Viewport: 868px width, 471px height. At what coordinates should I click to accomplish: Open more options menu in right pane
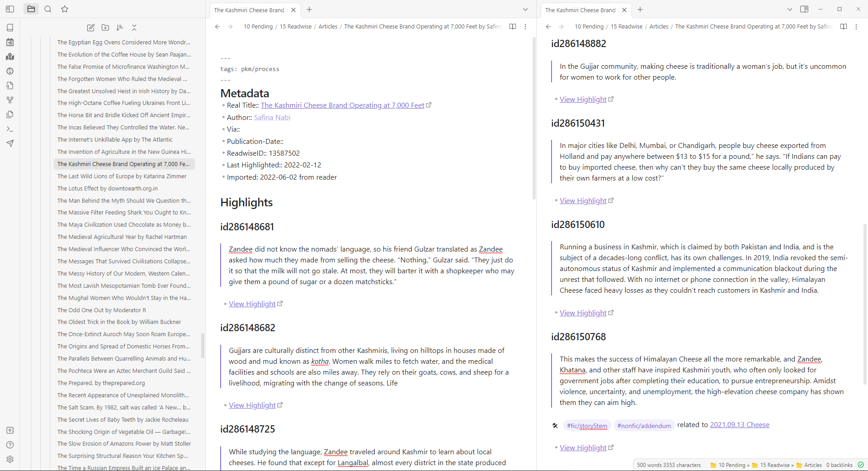click(x=856, y=27)
